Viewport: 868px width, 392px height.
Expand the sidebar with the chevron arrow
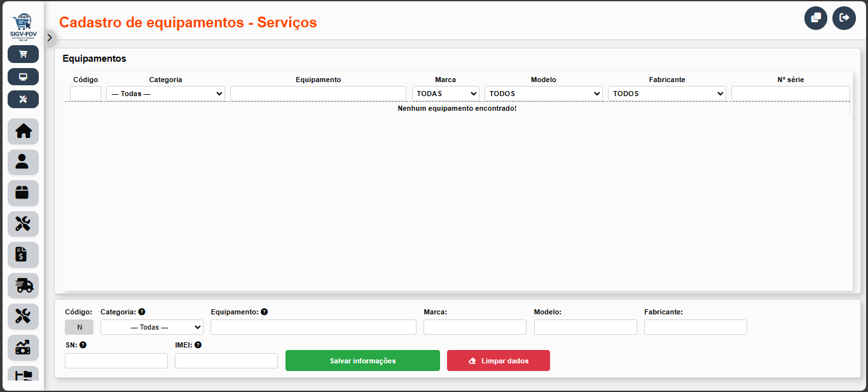click(50, 38)
